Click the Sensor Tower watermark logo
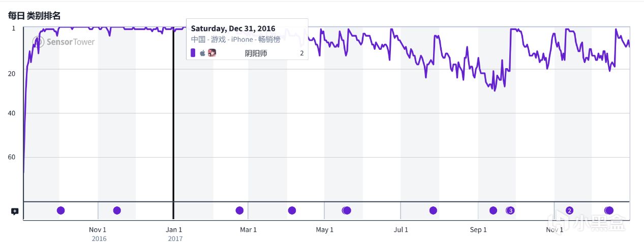The height and width of the screenshot is (242, 644). click(x=63, y=42)
